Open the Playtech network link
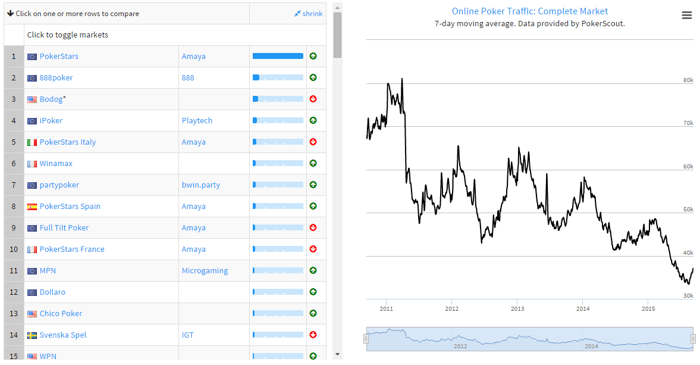This screenshot has width=700, height=365. (x=197, y=120)
